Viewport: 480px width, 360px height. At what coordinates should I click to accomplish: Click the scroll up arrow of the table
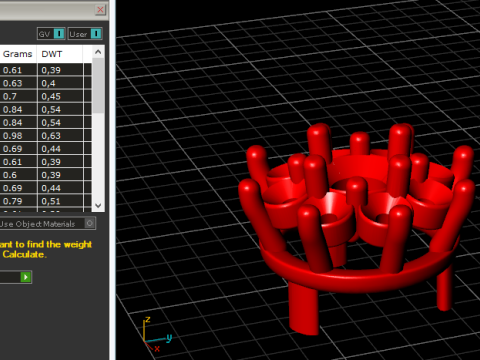pyautogui.click(x=98, y=52)
